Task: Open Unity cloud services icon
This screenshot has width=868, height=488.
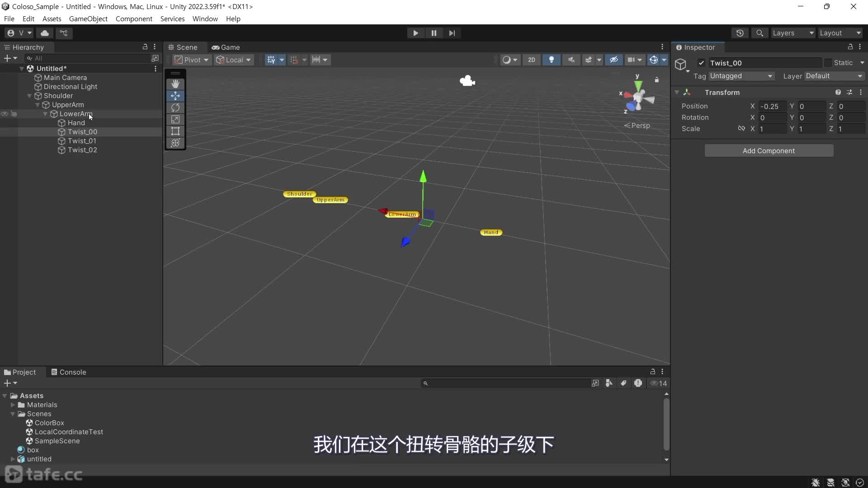Action: [x=45, y=33]
